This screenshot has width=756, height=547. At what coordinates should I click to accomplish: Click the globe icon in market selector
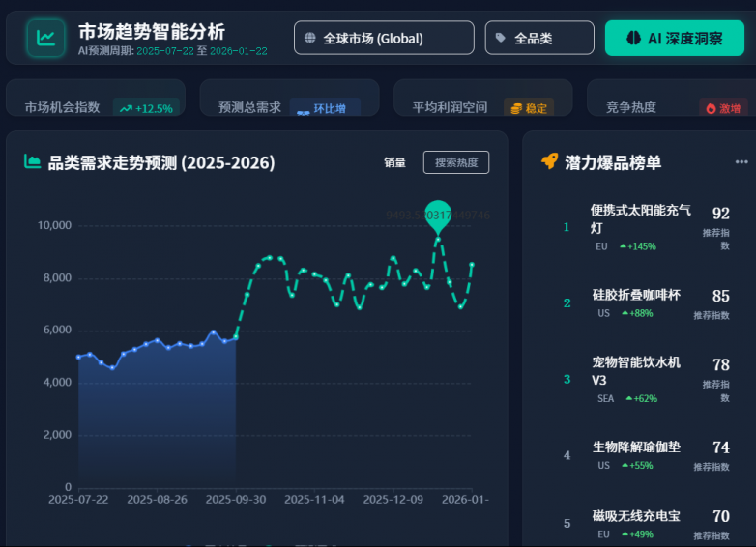[310, 38]
